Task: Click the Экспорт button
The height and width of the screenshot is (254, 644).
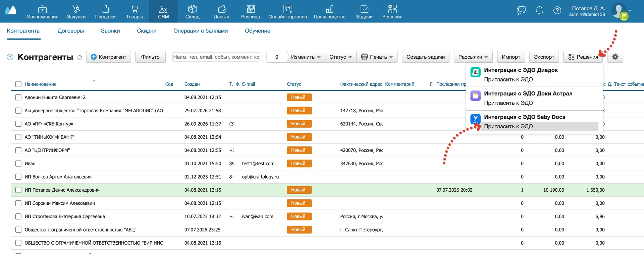Action: [544, 57]
